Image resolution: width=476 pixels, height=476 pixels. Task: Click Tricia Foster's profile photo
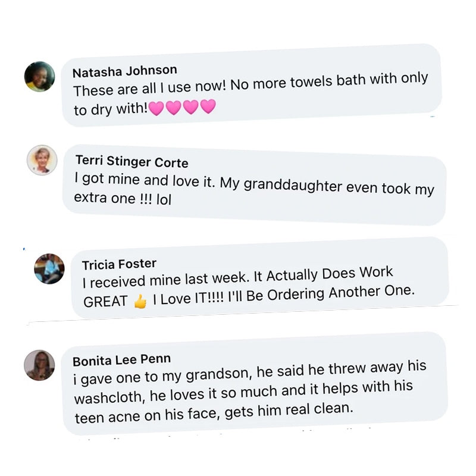[x=49, y=268]
